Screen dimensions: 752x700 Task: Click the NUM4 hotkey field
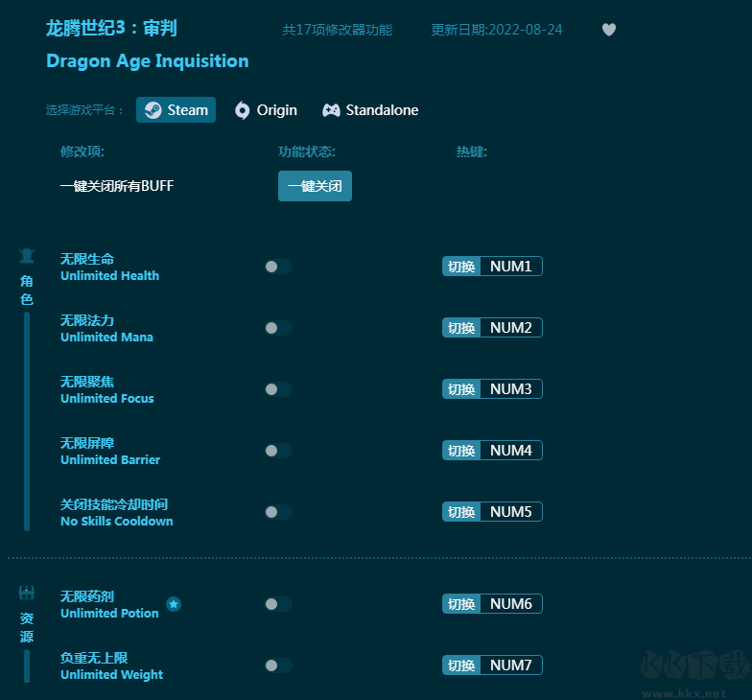point(511,451)
